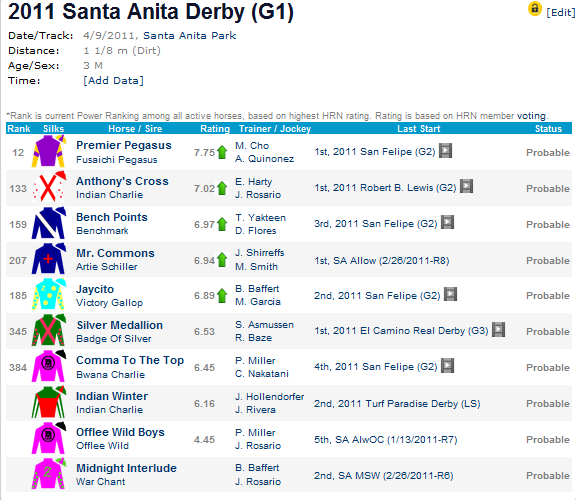Click Anthony's Cross white red-X silks
The width and height of the screenshot is (576, 500).
(48, 187)
